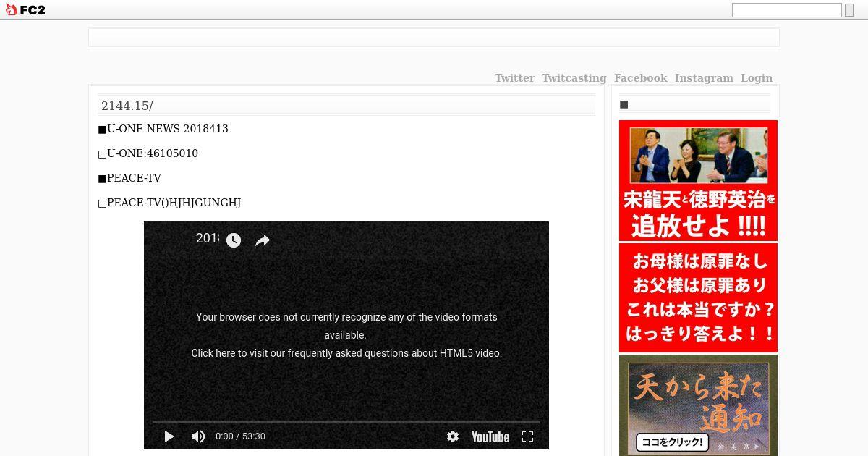Open the Instagram link

[704, 78]
